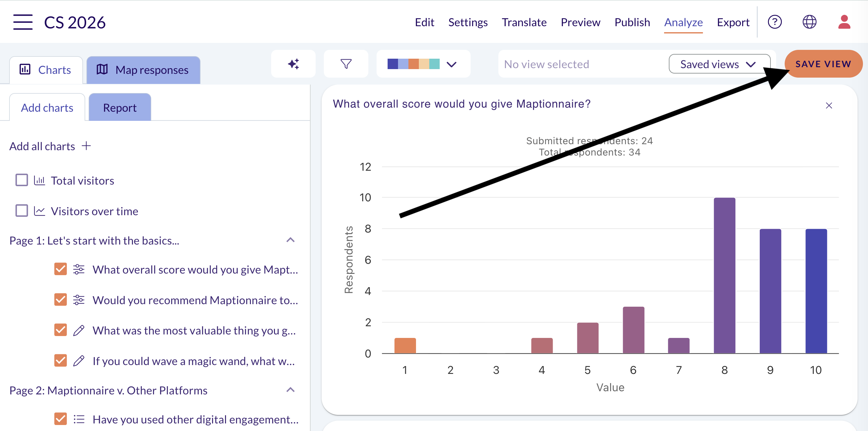Image resolution: width=868 pixels, height=431 pixels.
Task: Click the chart bar for value 10
Action: [816, 291]
